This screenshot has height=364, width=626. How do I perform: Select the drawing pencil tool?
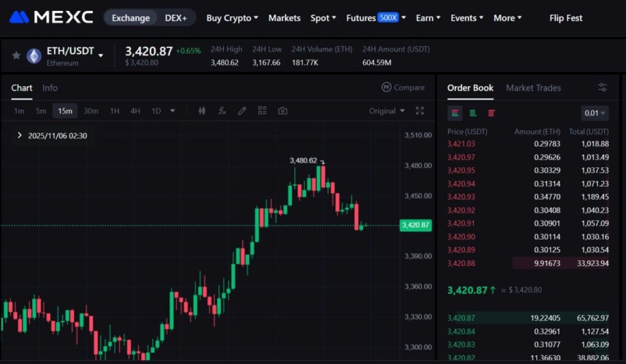click(x=241, y=111)
